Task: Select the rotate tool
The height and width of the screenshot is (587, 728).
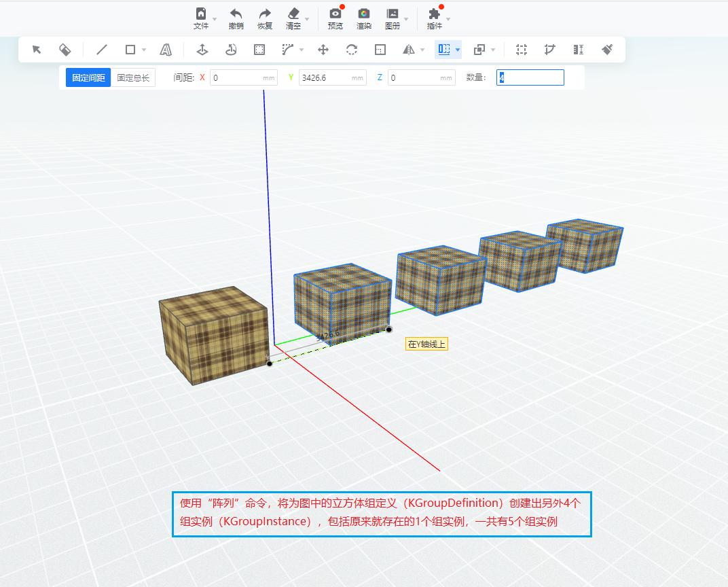Action: (x=352, y=49)
